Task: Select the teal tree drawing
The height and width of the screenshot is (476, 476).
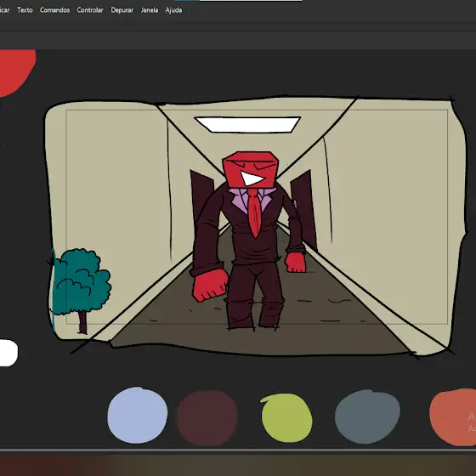Action: [82, 282]
